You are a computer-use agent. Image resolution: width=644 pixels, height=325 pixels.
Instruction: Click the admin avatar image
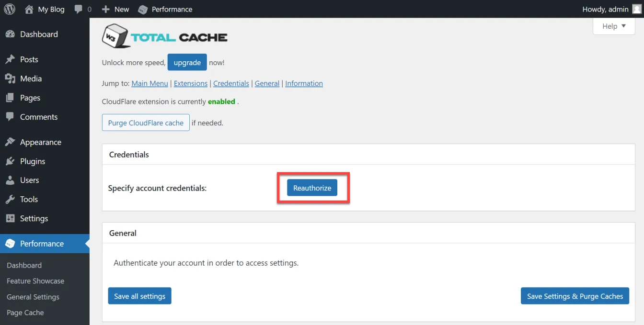(x=637, y=9)
